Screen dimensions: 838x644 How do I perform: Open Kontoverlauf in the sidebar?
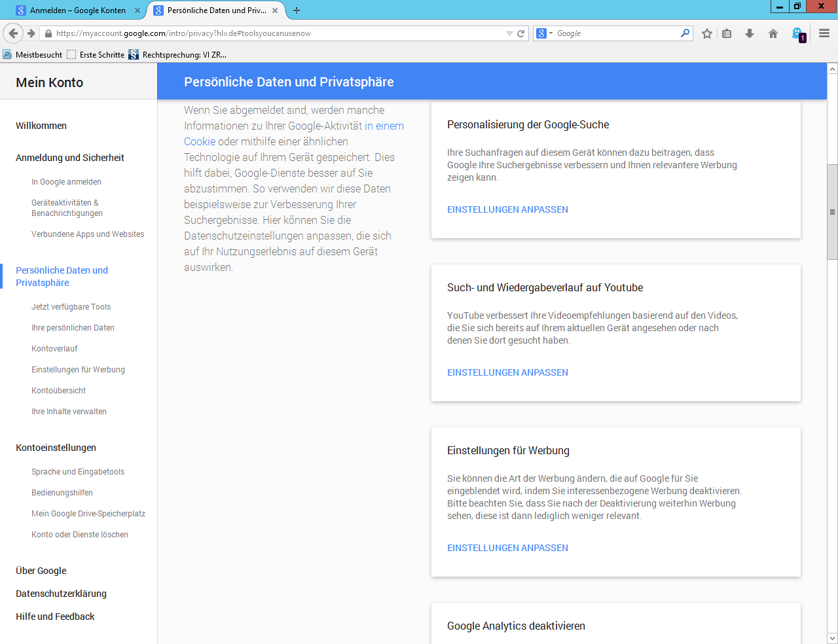click(x=54, y=349)
